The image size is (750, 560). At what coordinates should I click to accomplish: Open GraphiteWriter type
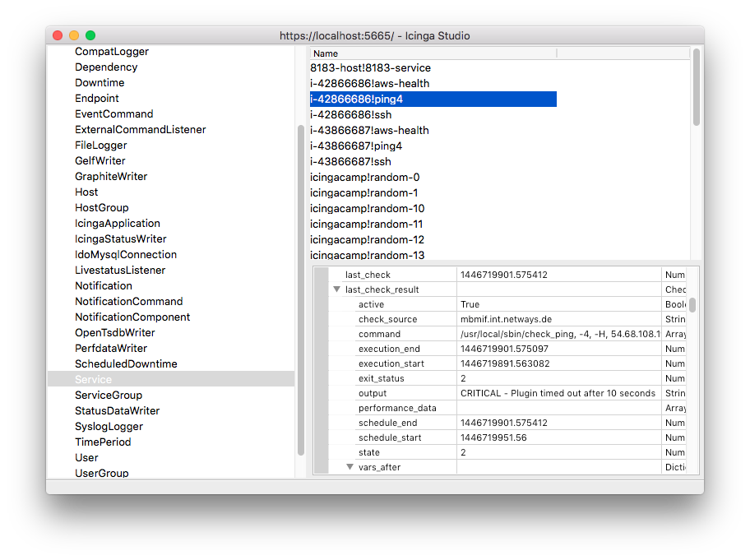111,177
